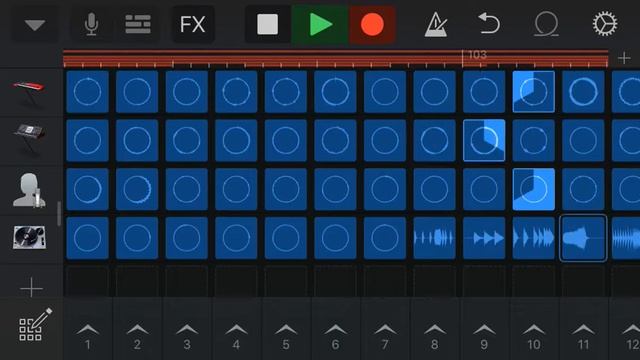This screenshot has width=640, height=360.
Task: Tap the keyboard-row loop cell in column 3
Action: click(187, 91)
